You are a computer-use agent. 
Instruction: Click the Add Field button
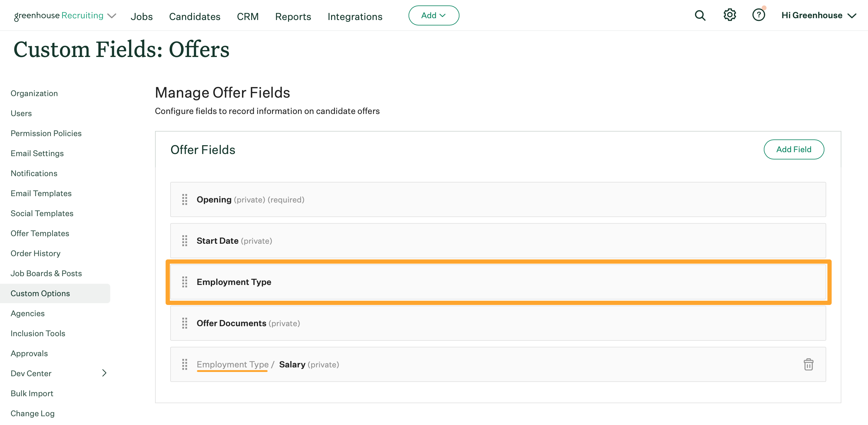(x=793, y=149)
